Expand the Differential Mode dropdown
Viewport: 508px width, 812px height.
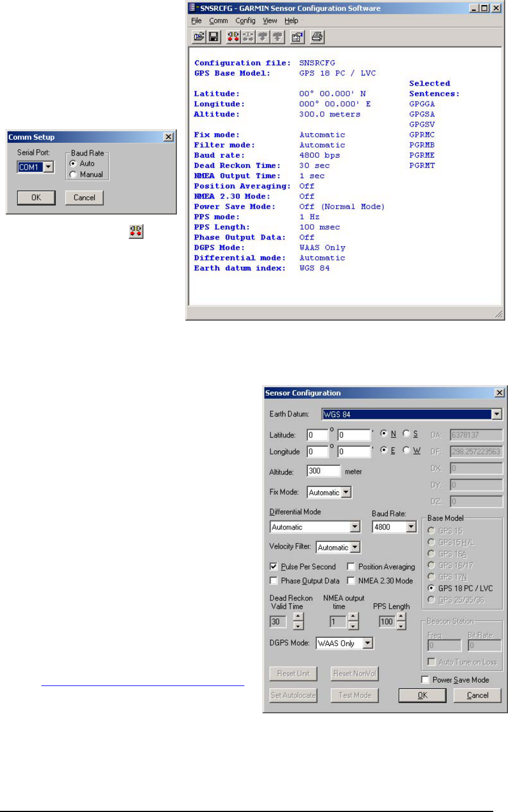[355, 527]
